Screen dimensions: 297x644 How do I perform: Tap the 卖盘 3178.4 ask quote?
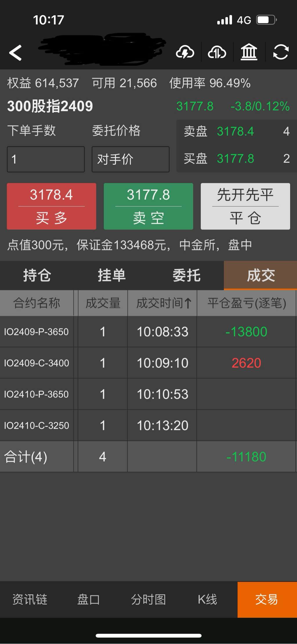[x=237, y=131]
